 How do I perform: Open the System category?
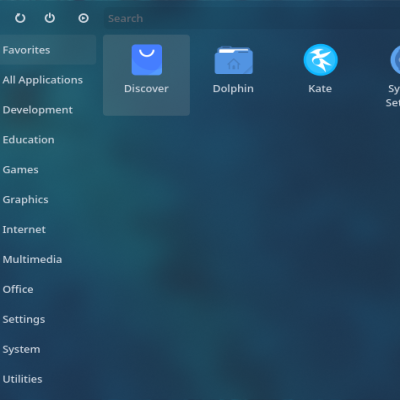(x=48, y=349)
